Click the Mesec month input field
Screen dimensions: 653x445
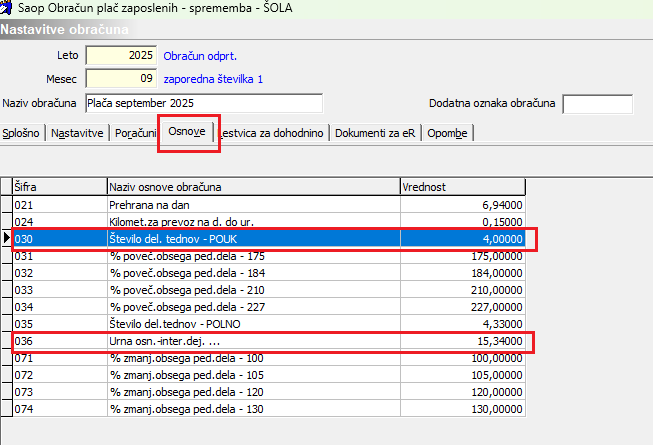click(x=121, y=78)
